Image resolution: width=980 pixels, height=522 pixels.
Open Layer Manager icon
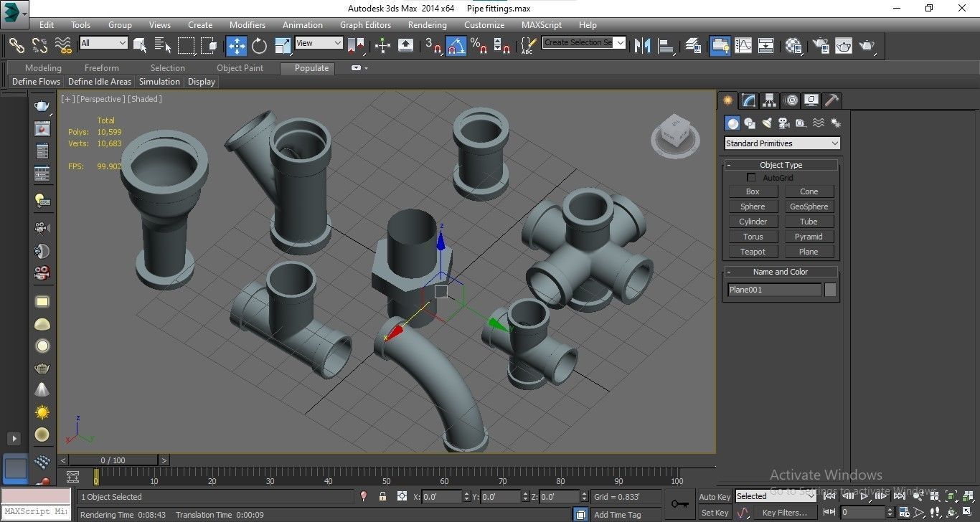[693, 45]
